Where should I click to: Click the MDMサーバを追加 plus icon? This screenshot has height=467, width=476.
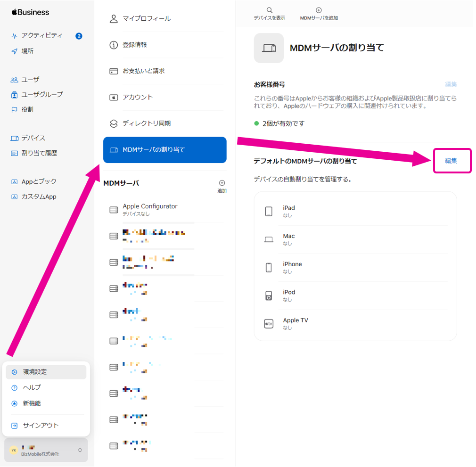pos(319,10)
